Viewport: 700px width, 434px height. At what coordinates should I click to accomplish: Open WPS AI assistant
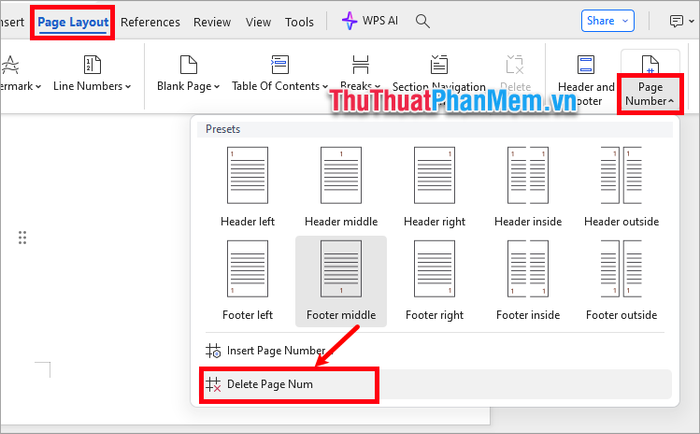pyautogui.click(x=372, y=21)
